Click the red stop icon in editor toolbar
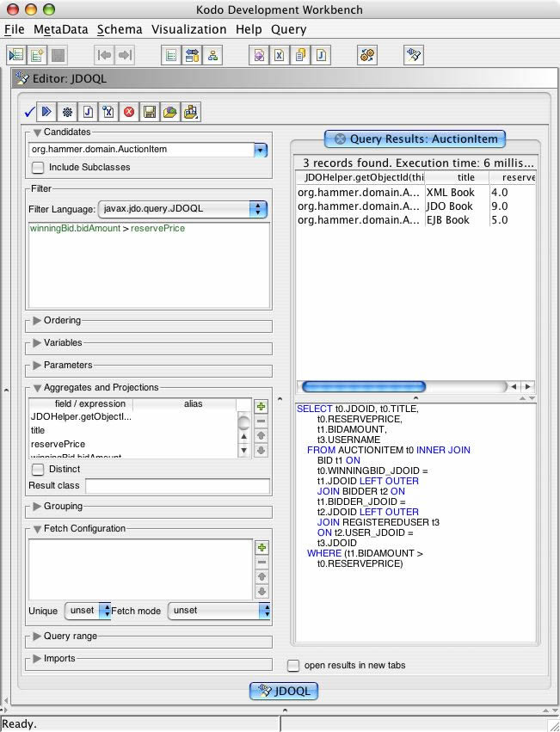This screenshot has height=732, width=560. click(x=129, y=111)
